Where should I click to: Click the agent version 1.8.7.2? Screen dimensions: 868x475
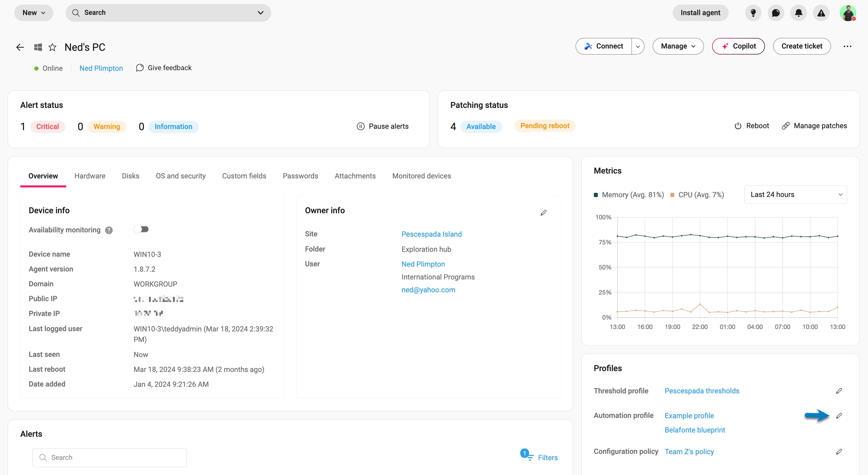144,269
